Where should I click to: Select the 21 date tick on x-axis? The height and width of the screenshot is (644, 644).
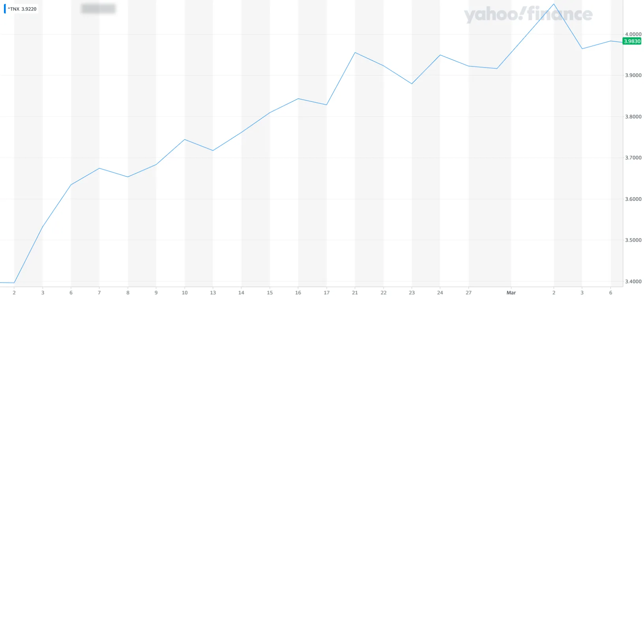pos(355,293)
